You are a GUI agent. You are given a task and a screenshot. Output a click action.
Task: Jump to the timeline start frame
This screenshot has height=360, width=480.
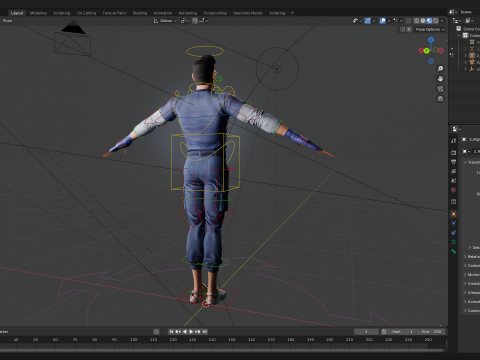[x=171, y=332]
